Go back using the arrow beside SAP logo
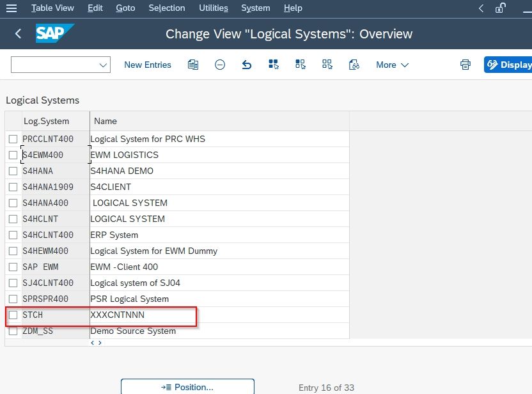 point(19,34)
